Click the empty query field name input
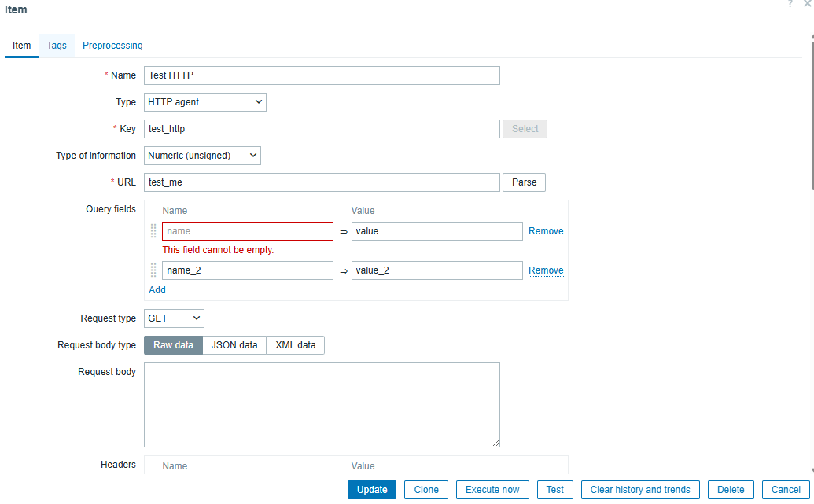 [x=248, y=231]
